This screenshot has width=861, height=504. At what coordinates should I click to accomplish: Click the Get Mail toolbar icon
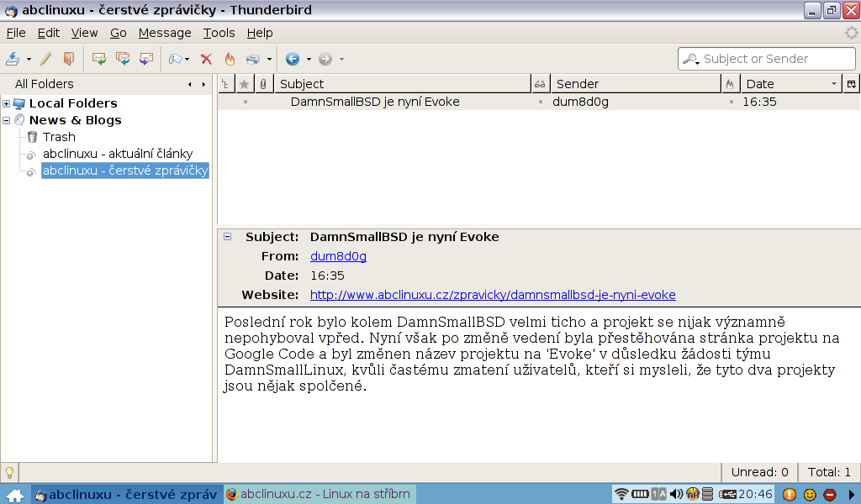point(13,59)
